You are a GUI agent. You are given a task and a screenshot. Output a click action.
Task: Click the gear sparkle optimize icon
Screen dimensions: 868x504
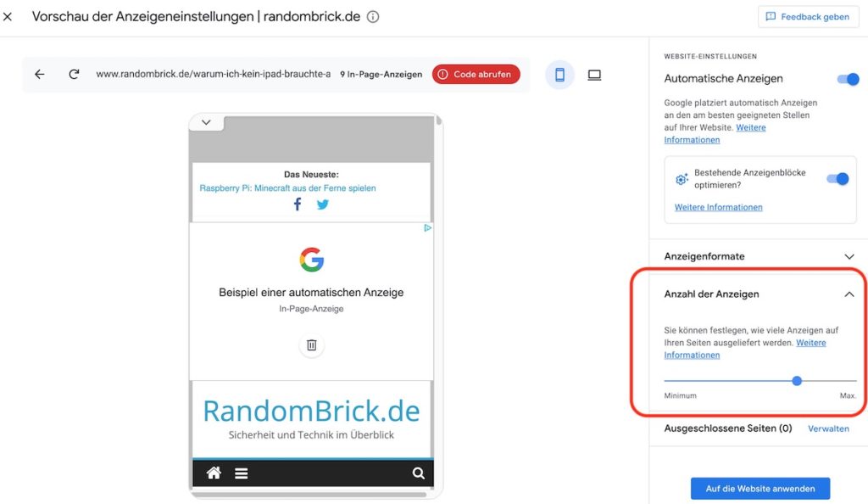(682, 179)
